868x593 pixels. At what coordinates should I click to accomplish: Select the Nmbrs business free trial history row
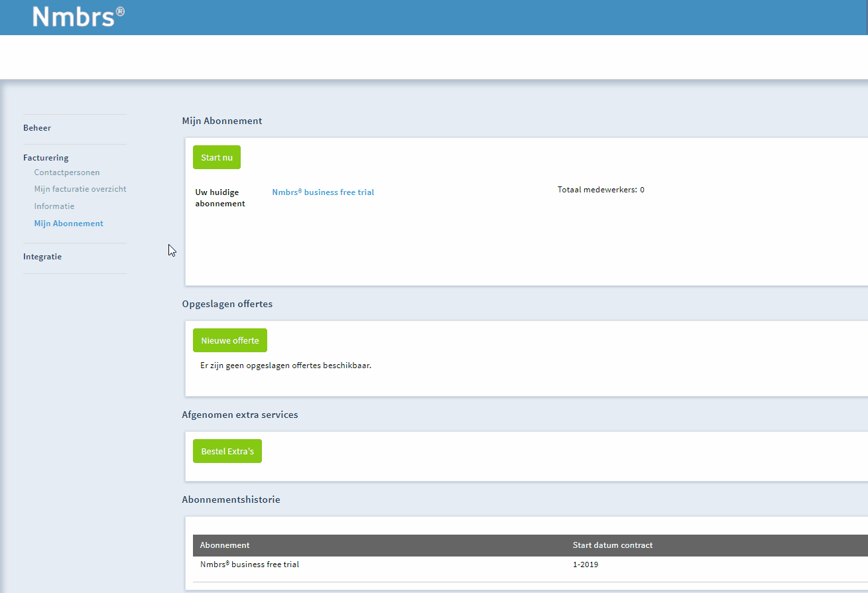pos(530,565)
